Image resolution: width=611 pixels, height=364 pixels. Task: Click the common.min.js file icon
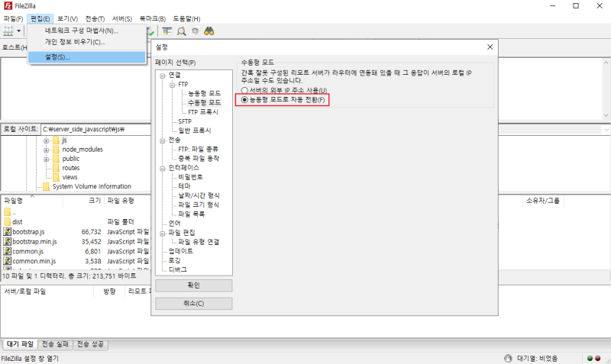(x=7, y=261)
